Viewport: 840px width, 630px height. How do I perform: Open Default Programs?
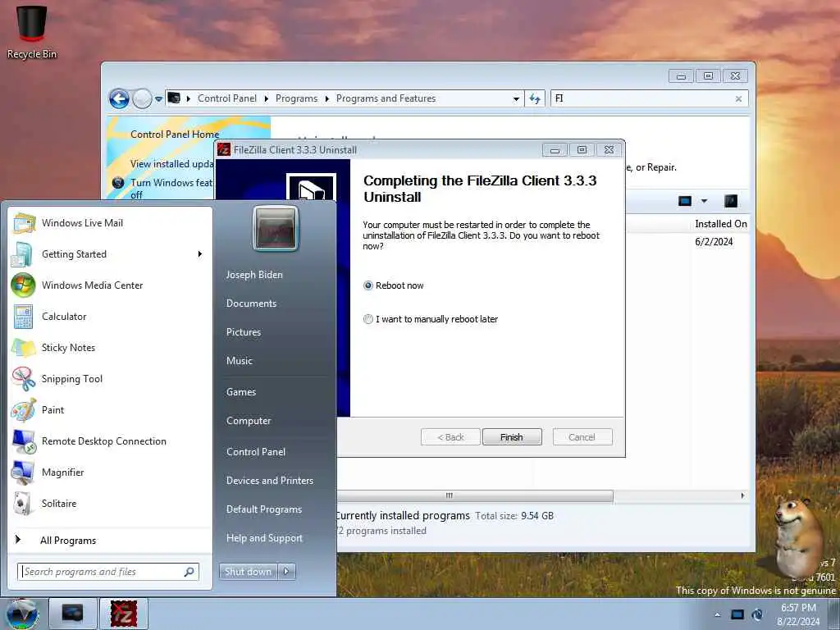coord(263,509)
